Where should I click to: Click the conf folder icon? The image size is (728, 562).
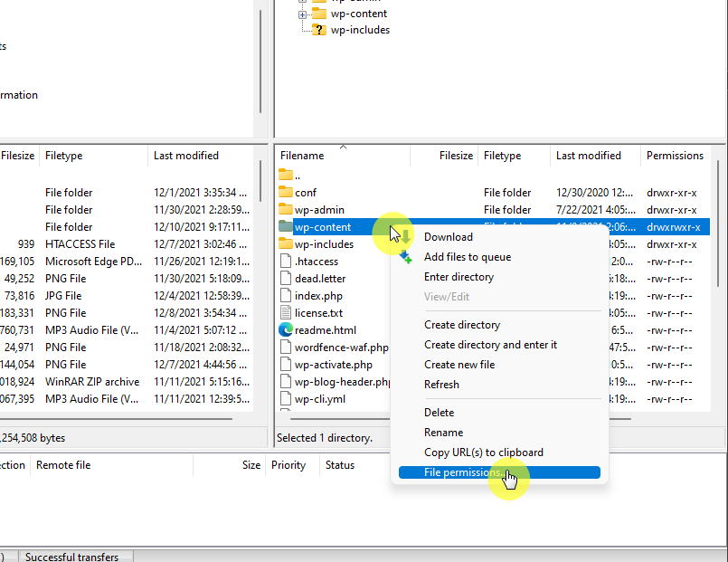(286, 192)
